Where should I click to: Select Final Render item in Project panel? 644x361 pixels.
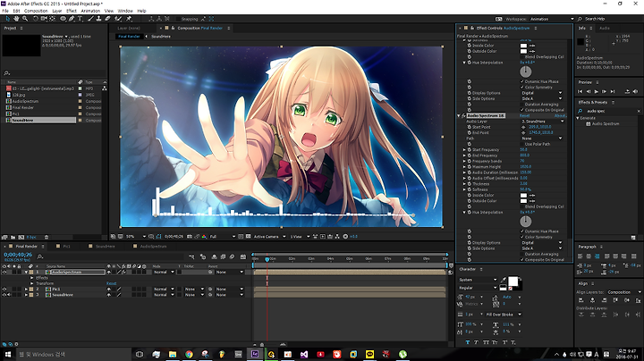tap(23, 107)
